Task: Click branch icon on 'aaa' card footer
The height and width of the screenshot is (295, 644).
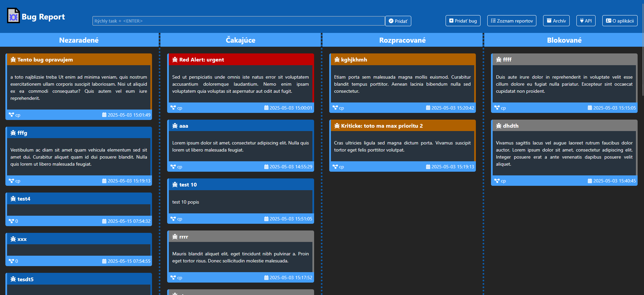Action: tap(173, 167)
